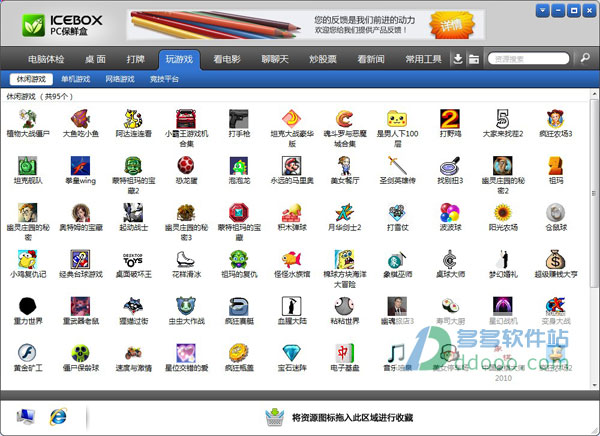Click the ICEBOX PC保鲜盒 logo
This screenshot has height=436, width=600.
pos(62,25)
